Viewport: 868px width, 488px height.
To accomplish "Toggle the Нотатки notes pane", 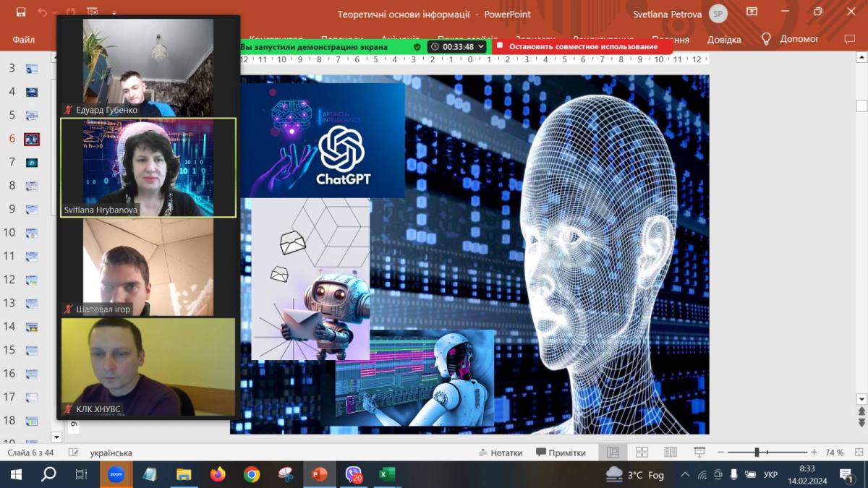I will click(501, 453).
